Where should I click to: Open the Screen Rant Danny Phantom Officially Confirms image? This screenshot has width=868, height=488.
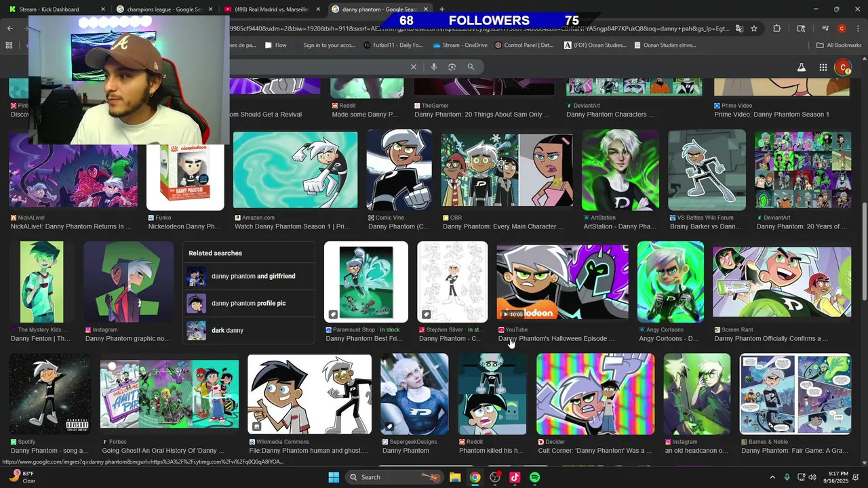click(782, 282)
